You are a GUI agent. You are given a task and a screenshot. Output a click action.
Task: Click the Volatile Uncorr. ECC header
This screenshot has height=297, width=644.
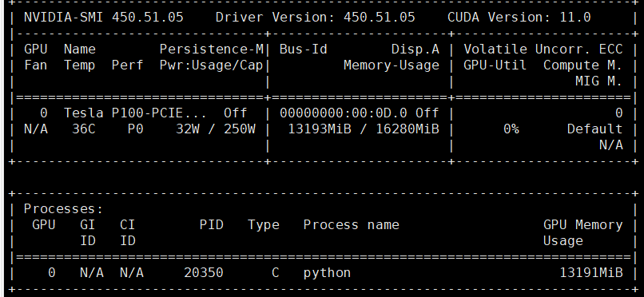click(x=543, y=49)
